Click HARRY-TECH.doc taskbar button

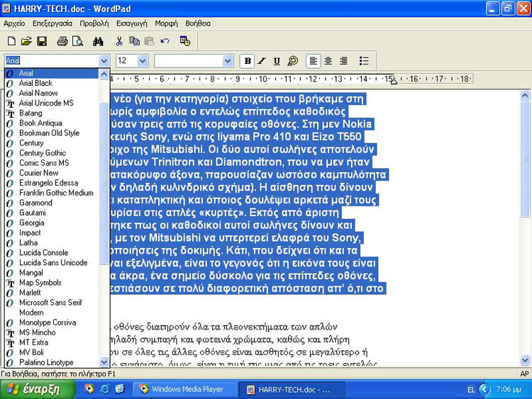[292, 389]
